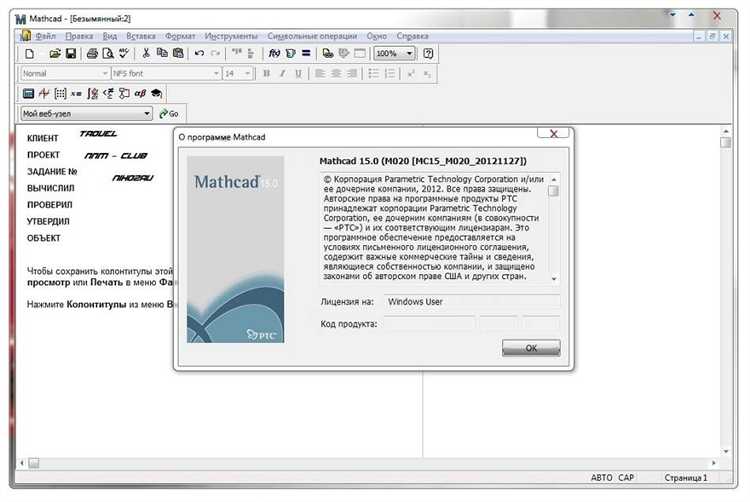Insert a function with the f(x) icon

[274, 54]
